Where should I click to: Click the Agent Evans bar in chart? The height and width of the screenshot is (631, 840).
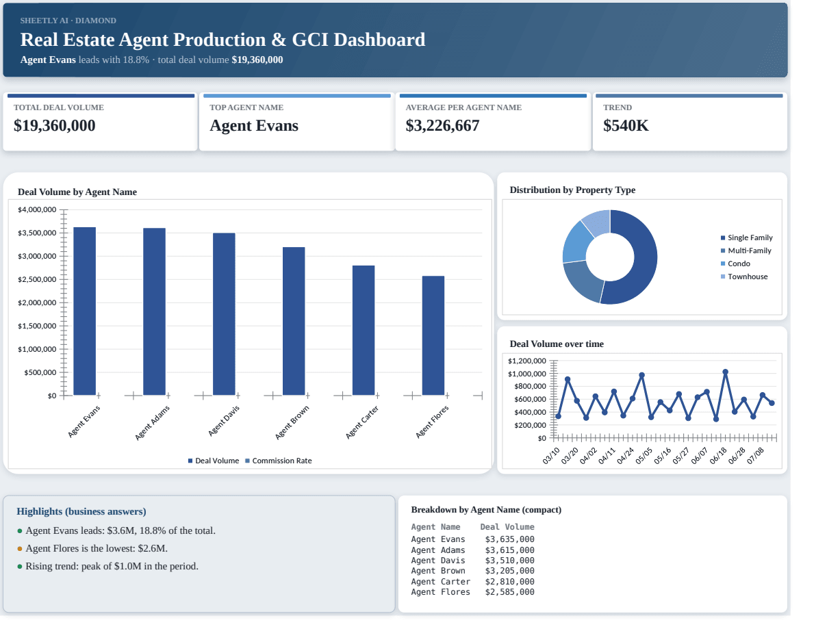(85, 311)
